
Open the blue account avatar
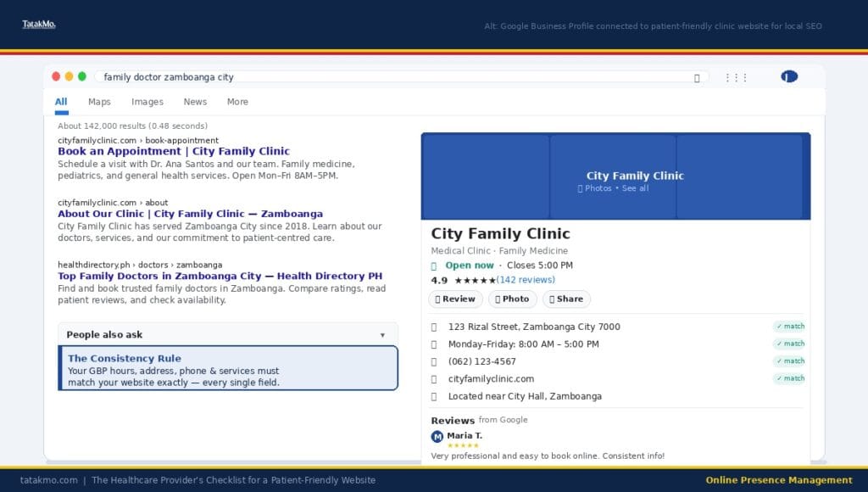pos(789,76)
